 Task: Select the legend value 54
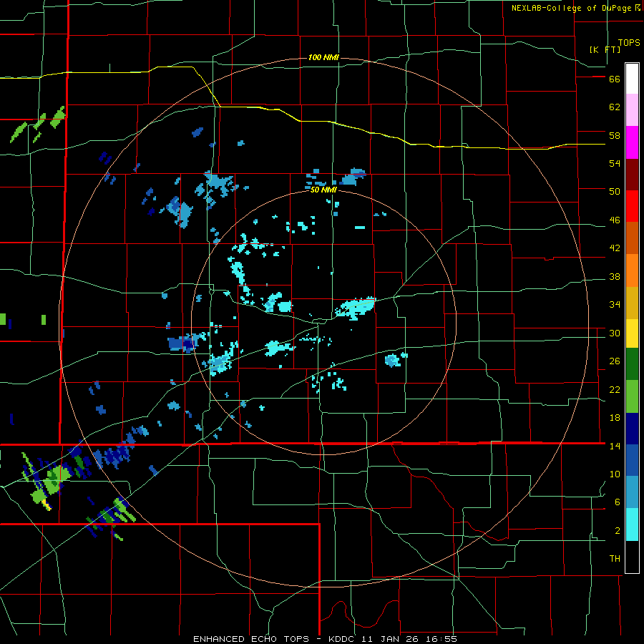point(615,163)
